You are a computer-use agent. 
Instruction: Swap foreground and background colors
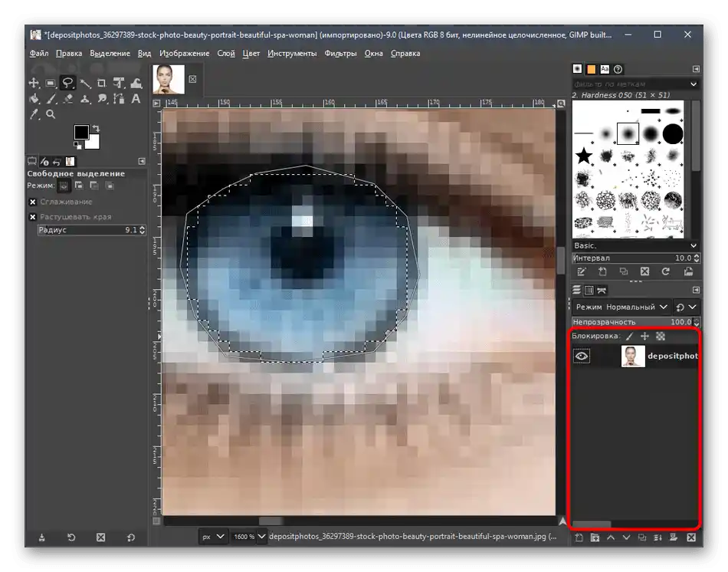point(96,128)
